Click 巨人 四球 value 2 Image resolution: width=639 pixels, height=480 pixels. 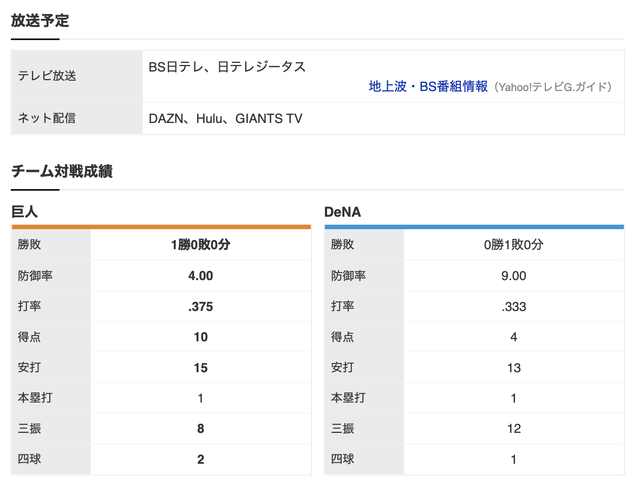tap(201, 460)
